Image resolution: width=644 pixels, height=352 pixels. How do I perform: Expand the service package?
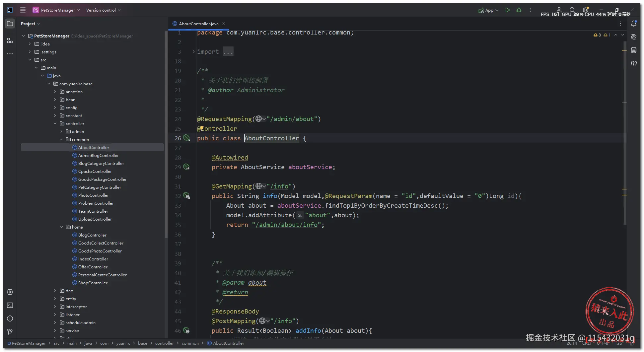coord(55,330)
